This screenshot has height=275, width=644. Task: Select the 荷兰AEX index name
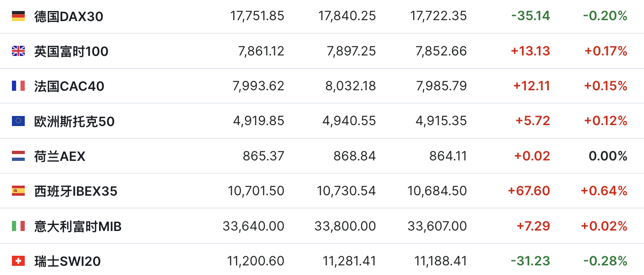tap(60, 156)
